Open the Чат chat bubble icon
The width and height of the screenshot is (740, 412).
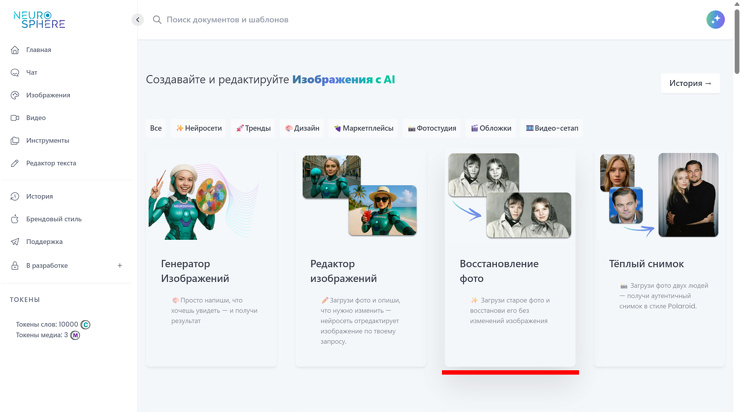[x=15, y=73]
